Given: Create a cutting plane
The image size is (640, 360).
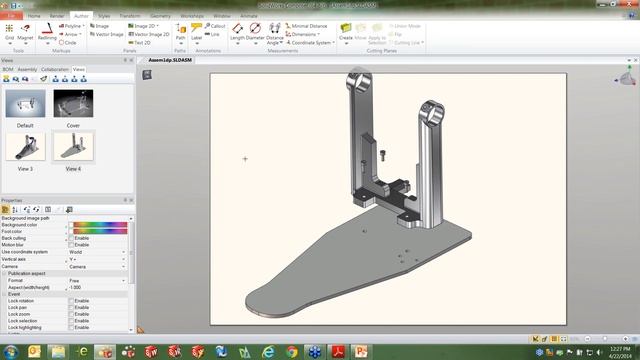Looking at the screenshot, I should tap(346, 33).
